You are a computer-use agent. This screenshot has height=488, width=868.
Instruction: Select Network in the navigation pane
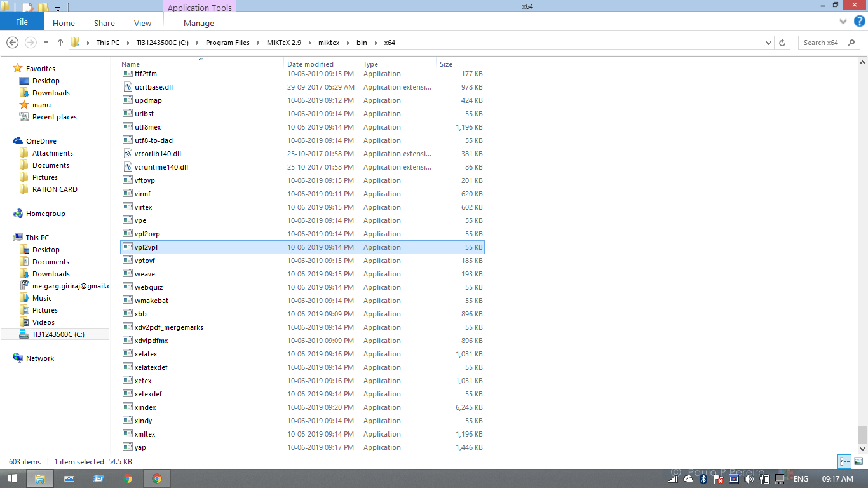[x=39, y=358]
